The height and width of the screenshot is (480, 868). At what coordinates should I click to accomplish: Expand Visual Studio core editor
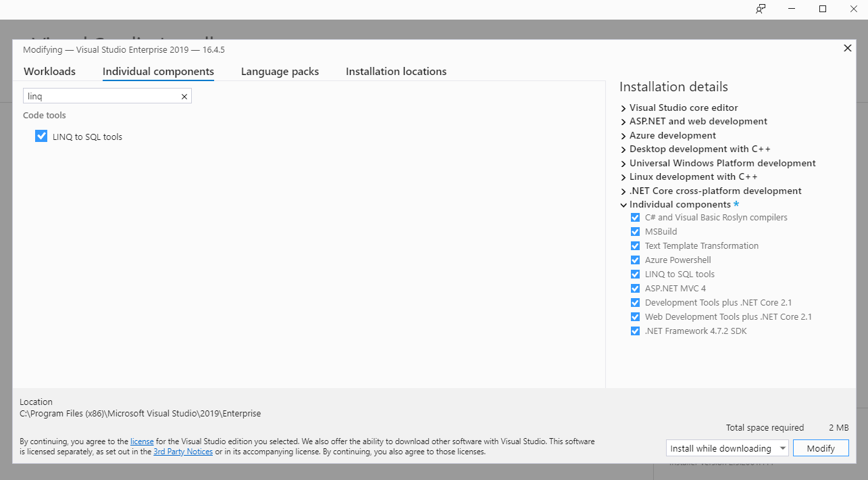tap(623, 108)
